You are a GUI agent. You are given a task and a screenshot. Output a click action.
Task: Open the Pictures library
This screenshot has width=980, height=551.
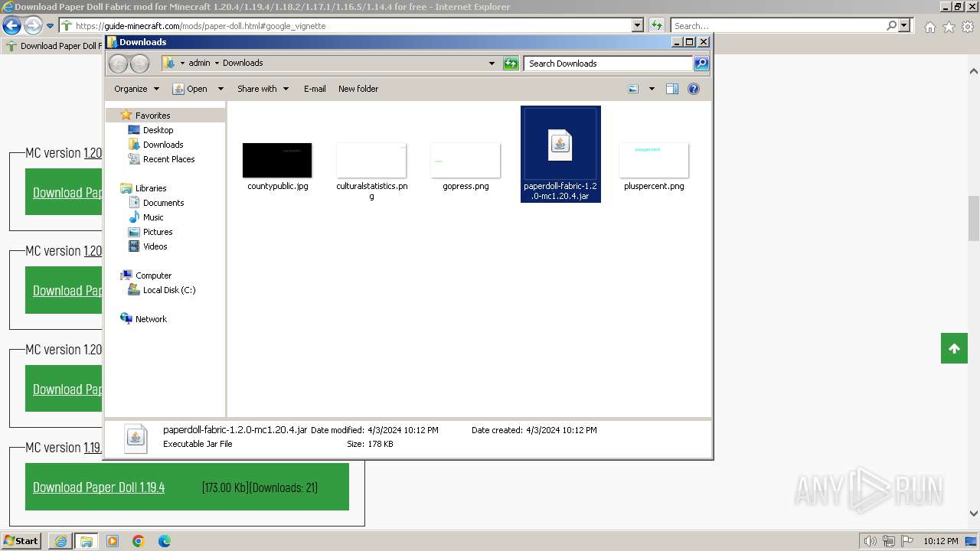click(158, 232)
